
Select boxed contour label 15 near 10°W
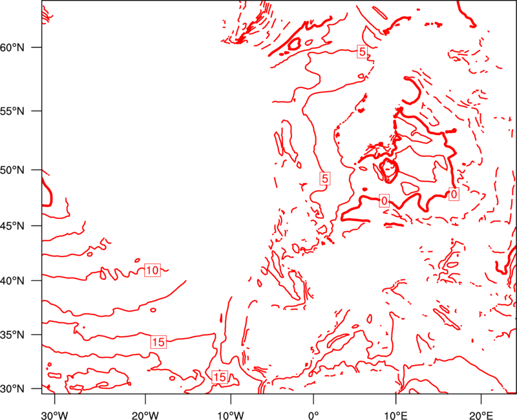pyautogui.click(x=220, y=377)
